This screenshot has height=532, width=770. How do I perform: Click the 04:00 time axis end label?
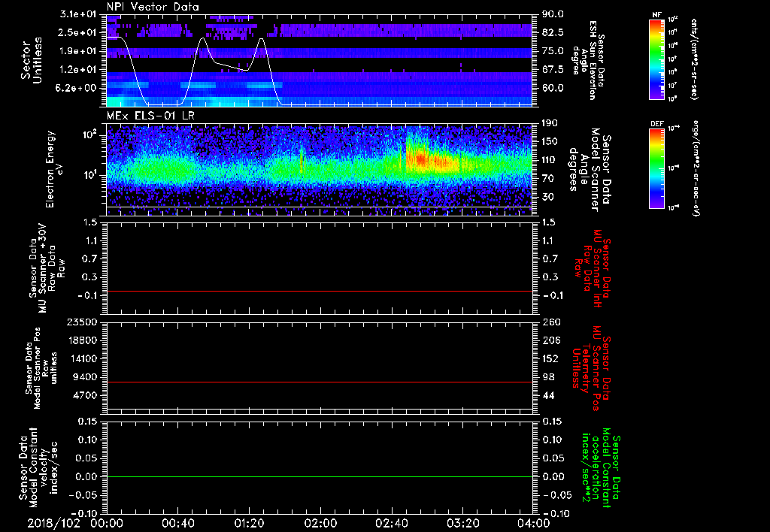pos(532,523)
